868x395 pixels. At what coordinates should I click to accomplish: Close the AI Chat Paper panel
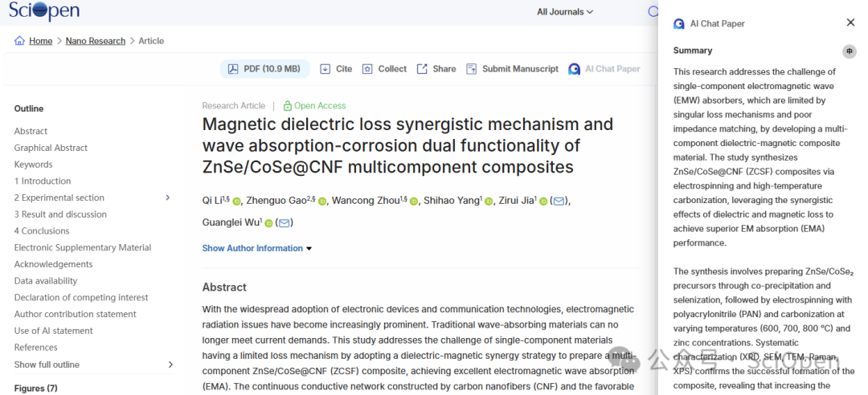pos(851,22)
